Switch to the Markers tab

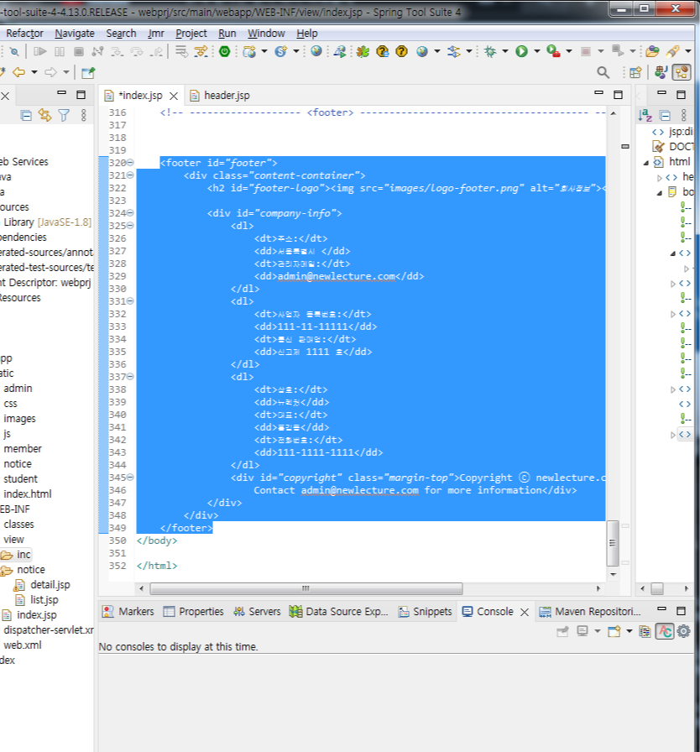[128, 612]
